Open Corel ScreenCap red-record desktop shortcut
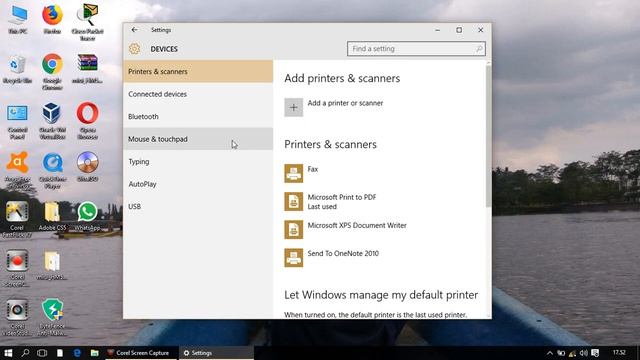Screen dimensions: 640x360 [17, 269]
